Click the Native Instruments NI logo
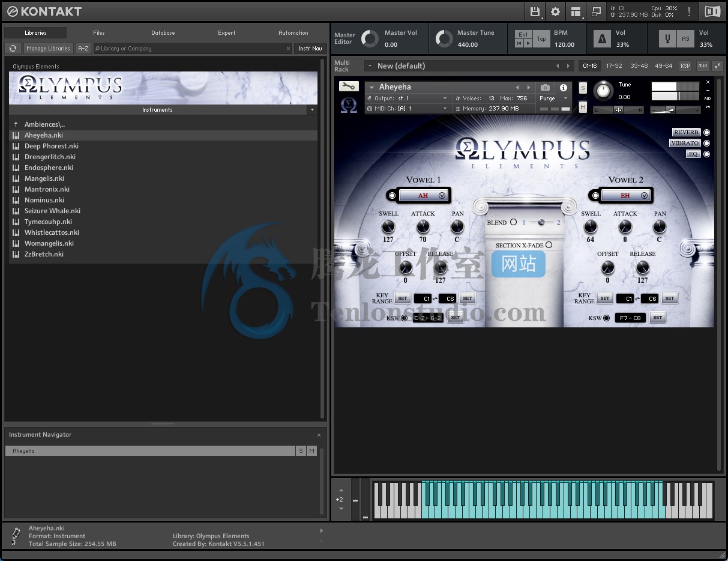 pos(713,11)
